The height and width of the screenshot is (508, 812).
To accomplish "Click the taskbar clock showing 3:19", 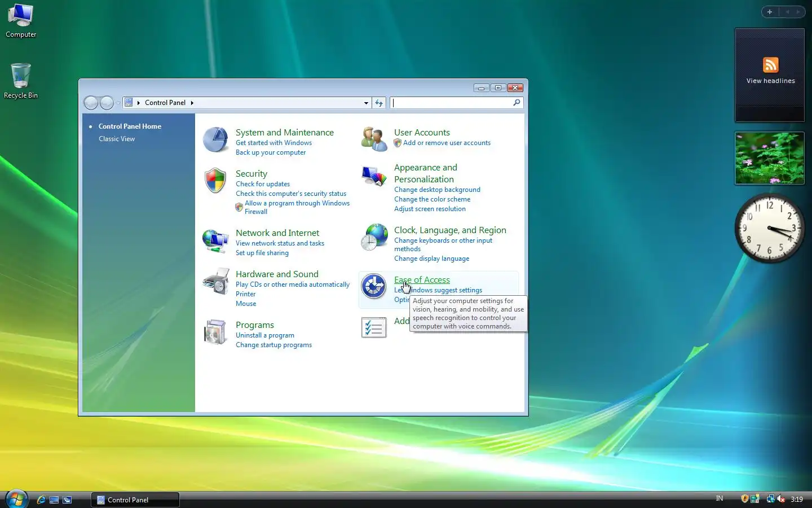I will click(797, 499).
